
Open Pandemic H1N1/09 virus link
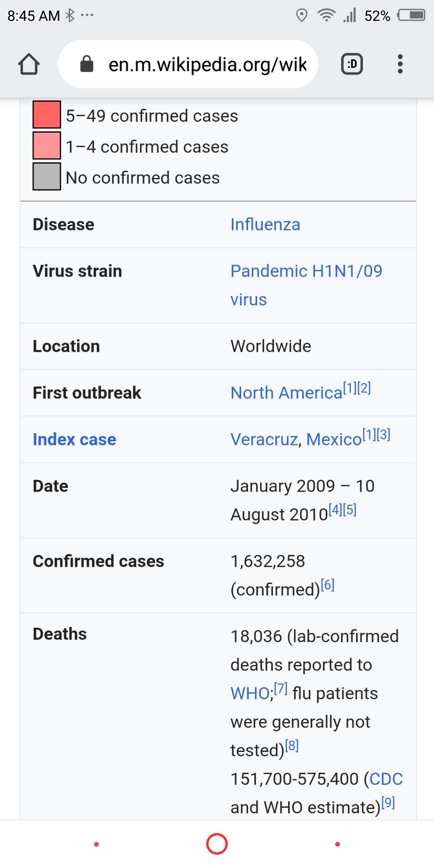306,271
